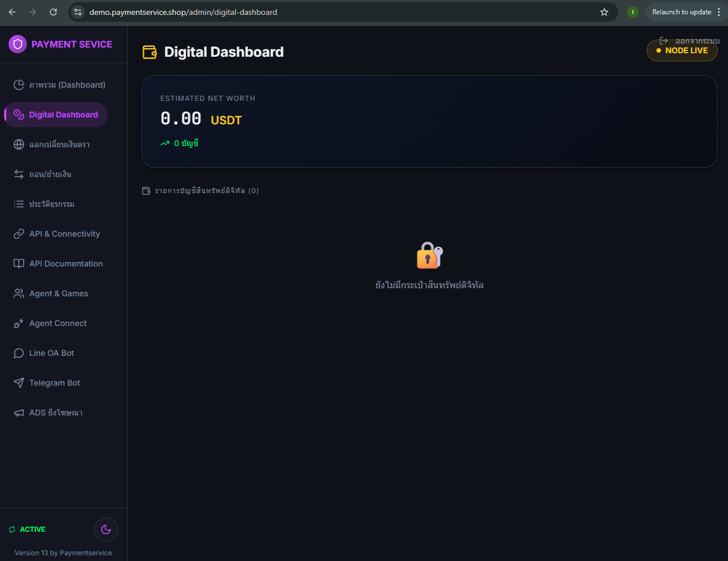Screen dimensions: 728x561
Task: Click the chat bubble Line OA Bot icon
Action: click(x=19, y=353)
